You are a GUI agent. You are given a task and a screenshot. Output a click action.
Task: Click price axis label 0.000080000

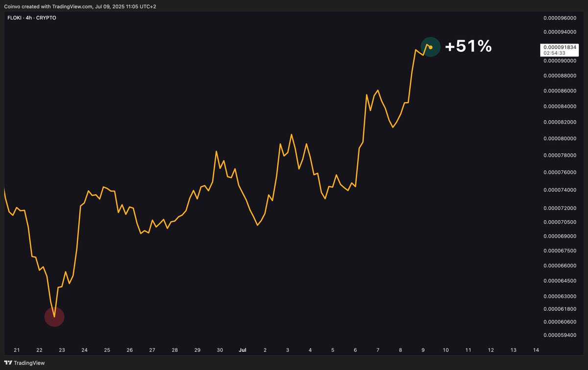point(561,139)
